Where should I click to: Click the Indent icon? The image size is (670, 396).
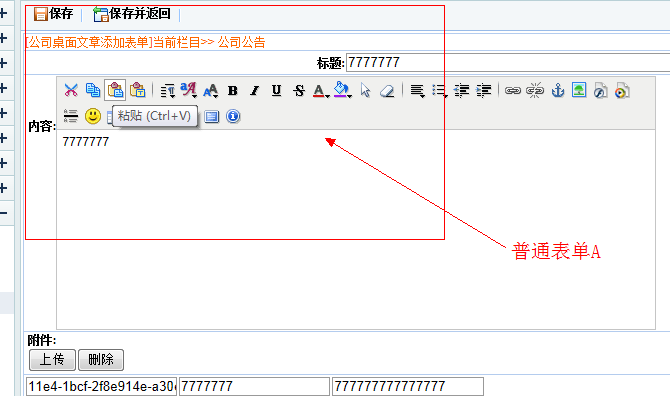point(484,91)
